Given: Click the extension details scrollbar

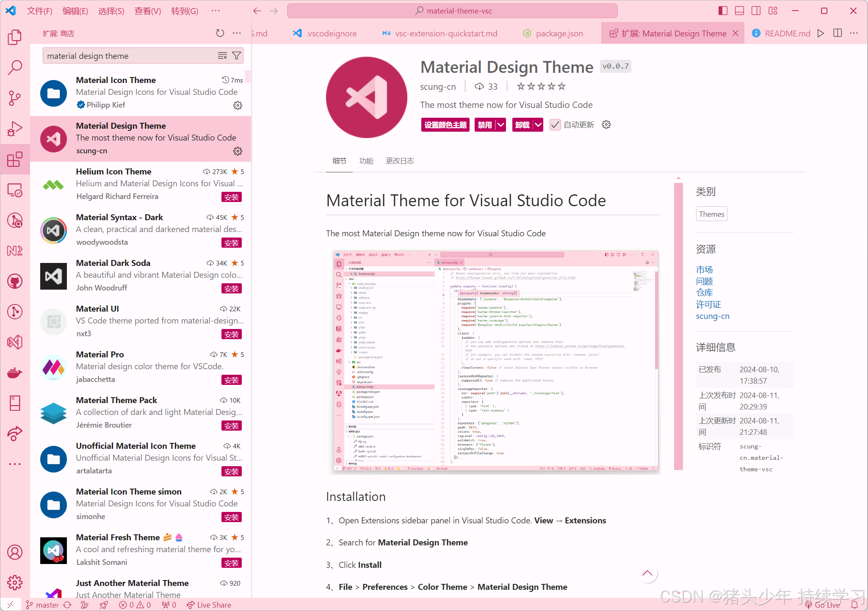Looking at the screenshot, I should (x=678, y=326).
